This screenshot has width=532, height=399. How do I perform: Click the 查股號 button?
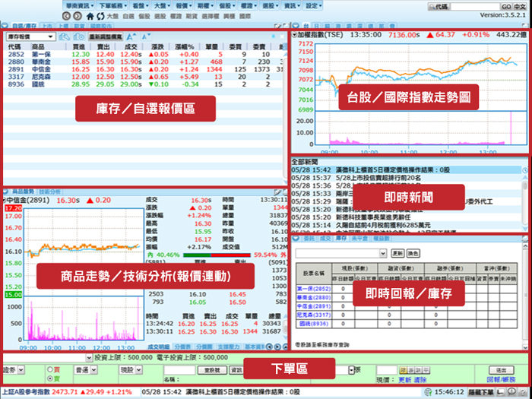[212, 370]
